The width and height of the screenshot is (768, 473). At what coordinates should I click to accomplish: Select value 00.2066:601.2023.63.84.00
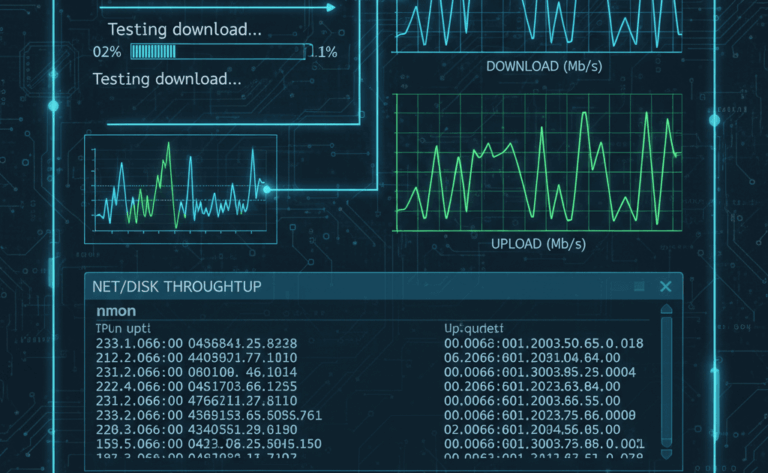[x=532, y=386]
